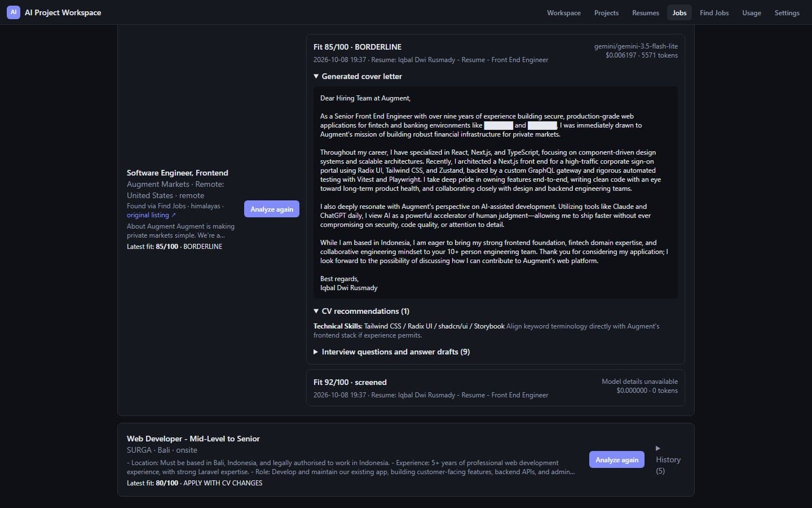The width and height of the screenshot is (812, 508).
Task: Open the Resumes section
Action: tap(646, 12)
